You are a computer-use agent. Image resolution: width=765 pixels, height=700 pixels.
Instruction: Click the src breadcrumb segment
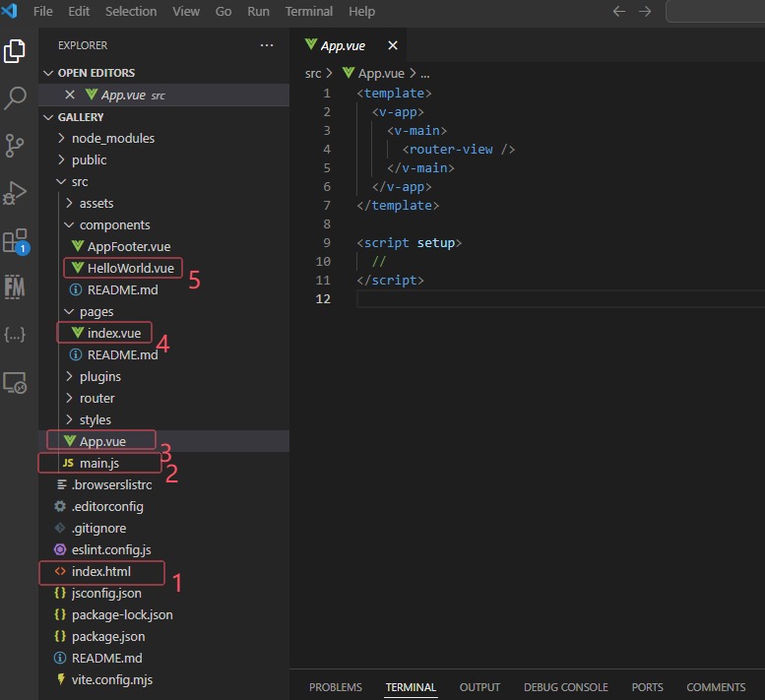click(x=313, y=73)
